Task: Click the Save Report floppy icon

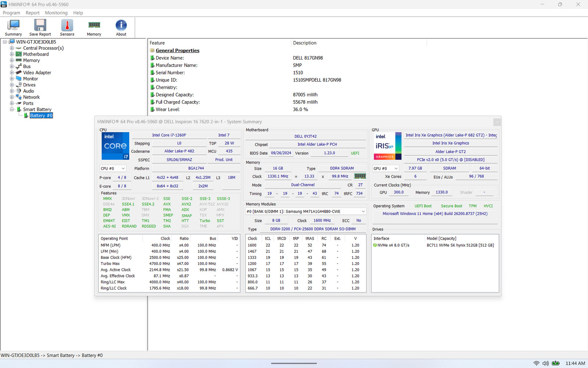Action: [x=40, y=25]
